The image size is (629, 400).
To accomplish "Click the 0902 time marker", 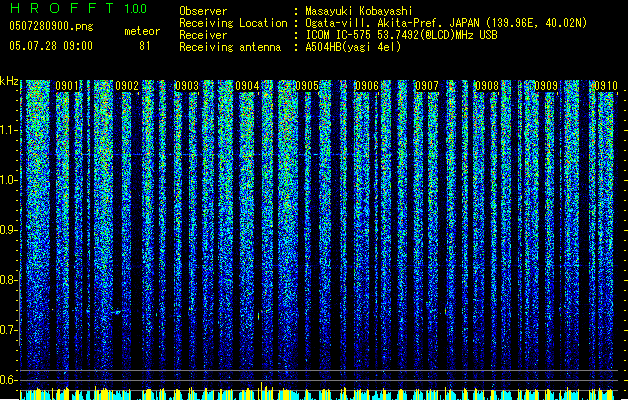I will pyautogui.click(x=127, y=86).
